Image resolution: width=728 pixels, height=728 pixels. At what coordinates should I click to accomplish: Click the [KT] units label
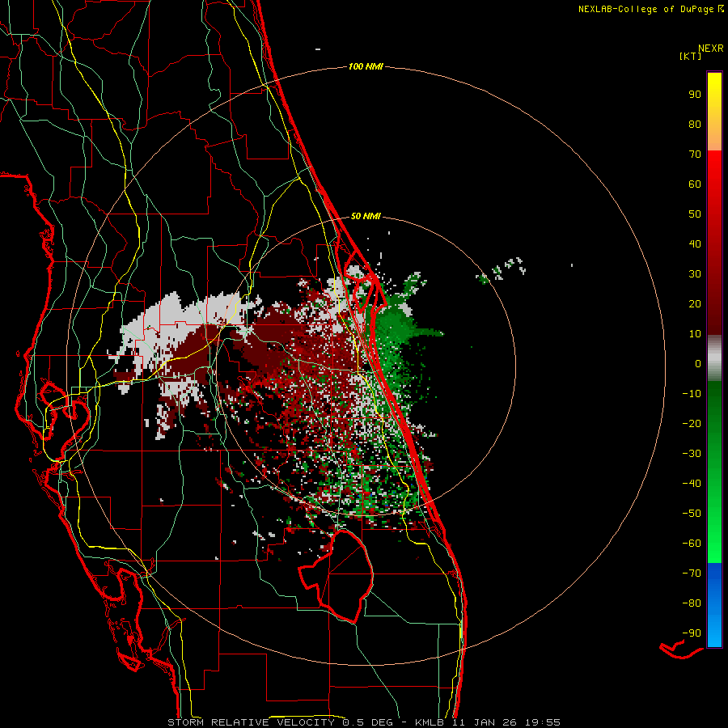pos(691,56)
